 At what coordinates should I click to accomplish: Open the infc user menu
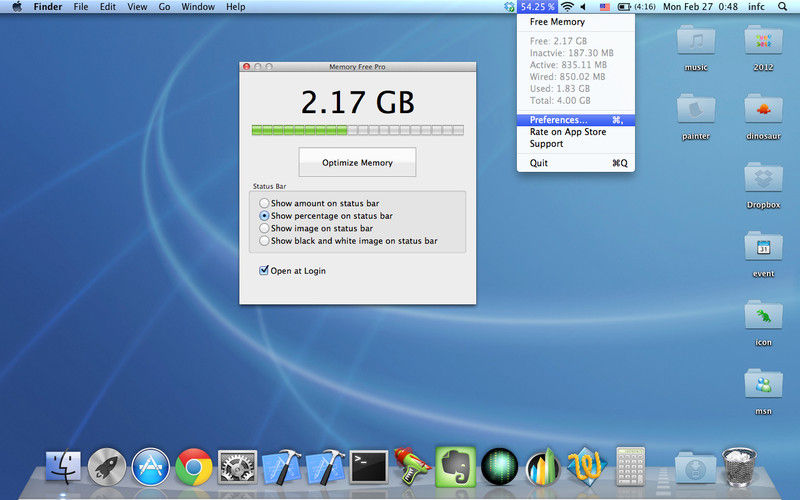pyautogui.click(x=756, y=7)
